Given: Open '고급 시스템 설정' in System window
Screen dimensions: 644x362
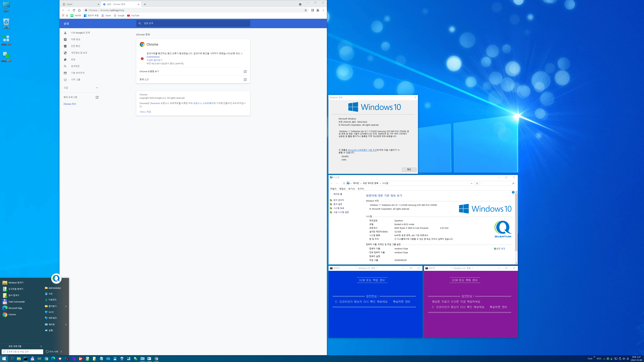Looking at the screenshot, I should (341, 212).
